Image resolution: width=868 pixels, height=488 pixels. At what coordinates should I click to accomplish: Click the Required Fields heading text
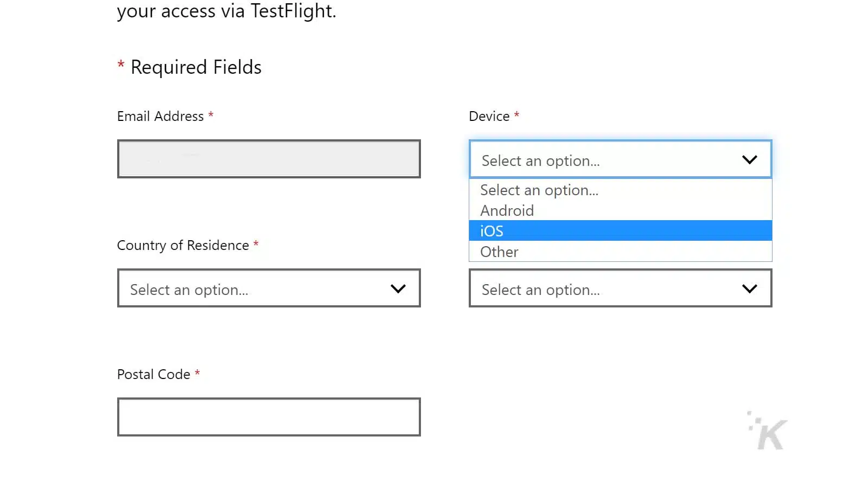(196, 67)
